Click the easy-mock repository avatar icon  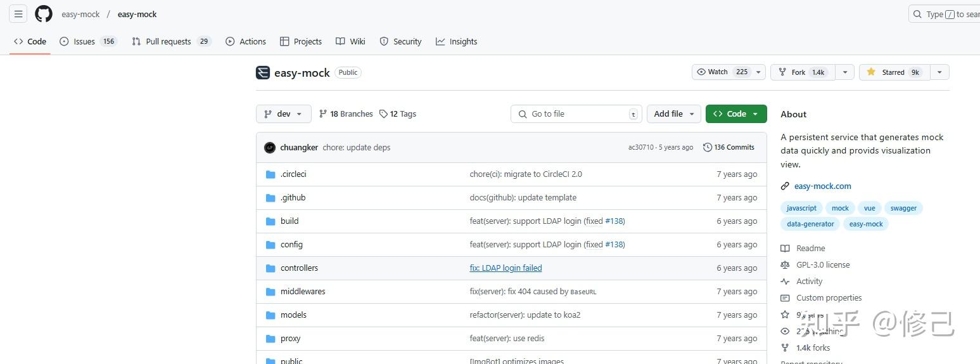pyautogui.click(x=263, y=72)
